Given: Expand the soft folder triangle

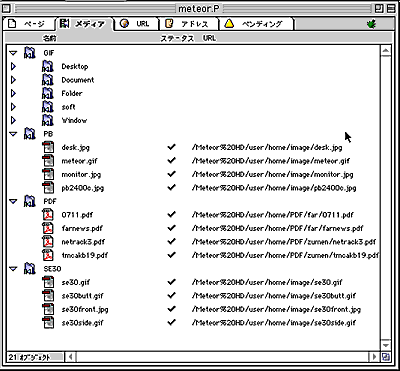Looking at the screenshot, I should (13, 107).
